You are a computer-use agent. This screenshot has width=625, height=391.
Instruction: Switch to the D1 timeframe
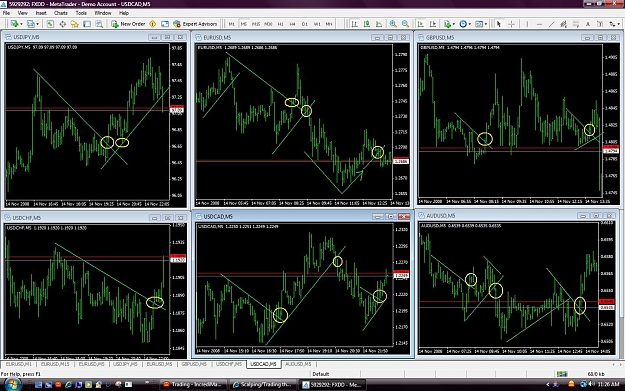click(x=305, y=24)
